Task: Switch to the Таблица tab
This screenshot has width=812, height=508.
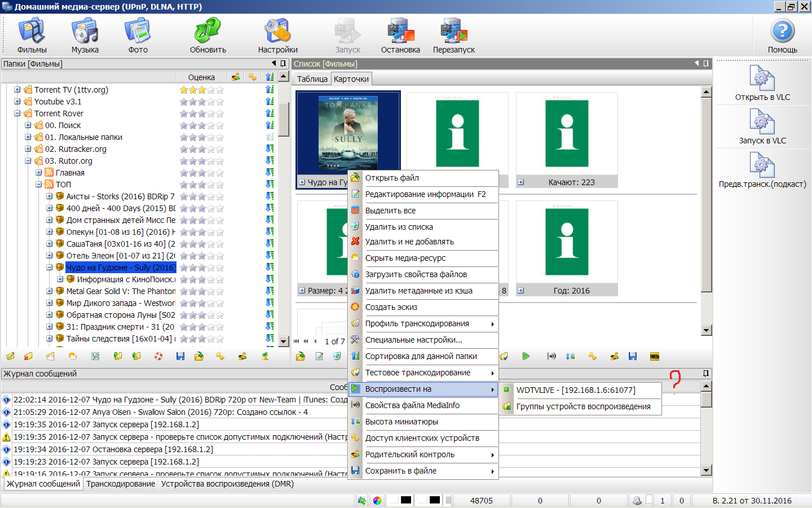Action: tap(312, 79)
